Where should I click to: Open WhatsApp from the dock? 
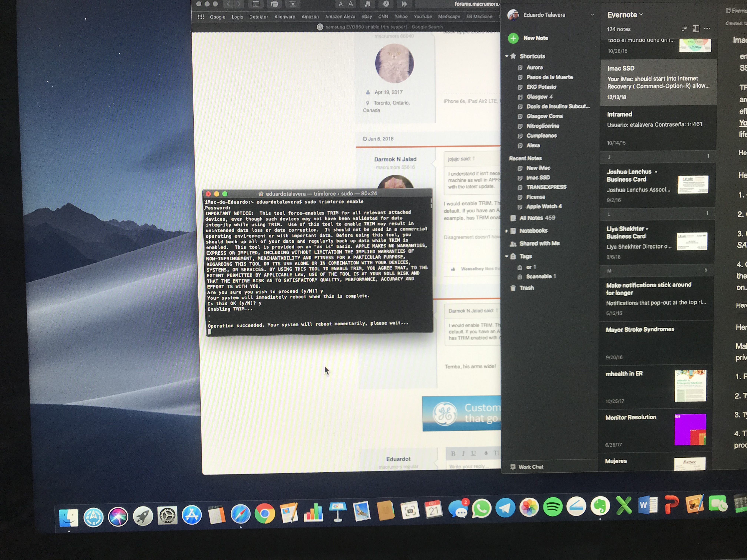481,508
